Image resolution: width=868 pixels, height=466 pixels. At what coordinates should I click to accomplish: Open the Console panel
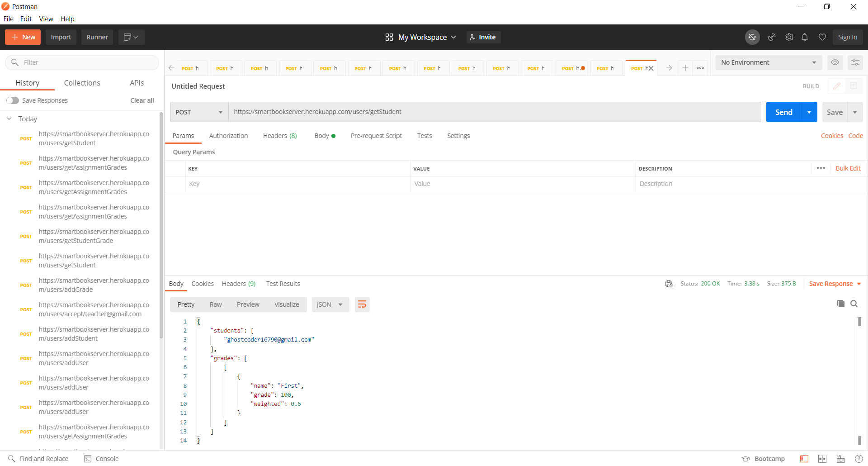point(102,459)
